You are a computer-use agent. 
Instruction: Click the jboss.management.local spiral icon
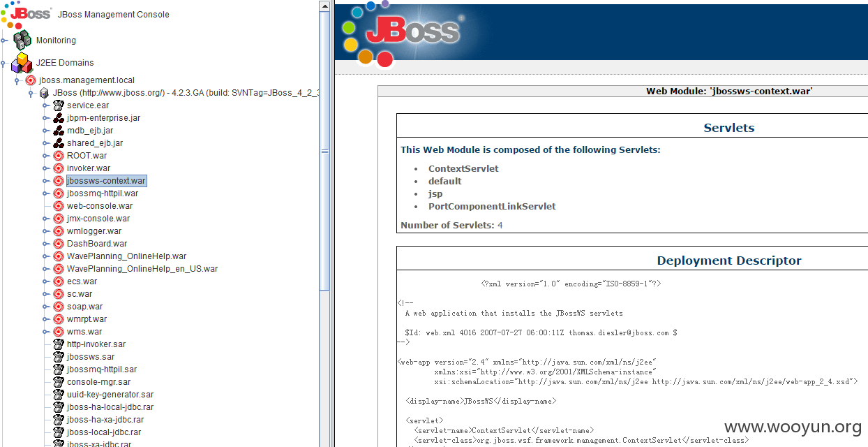(31, 80)
